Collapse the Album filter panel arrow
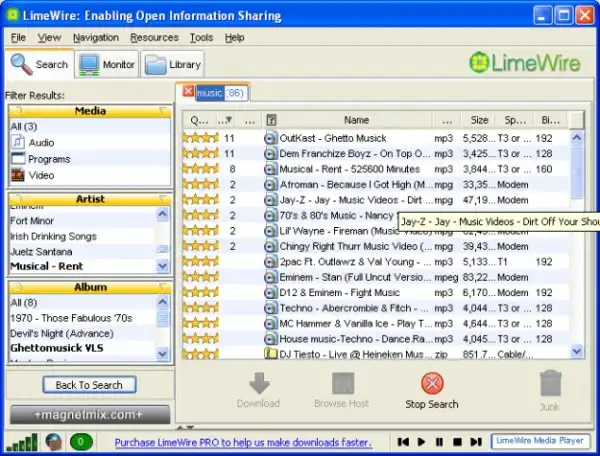 [x=163, y=287]
